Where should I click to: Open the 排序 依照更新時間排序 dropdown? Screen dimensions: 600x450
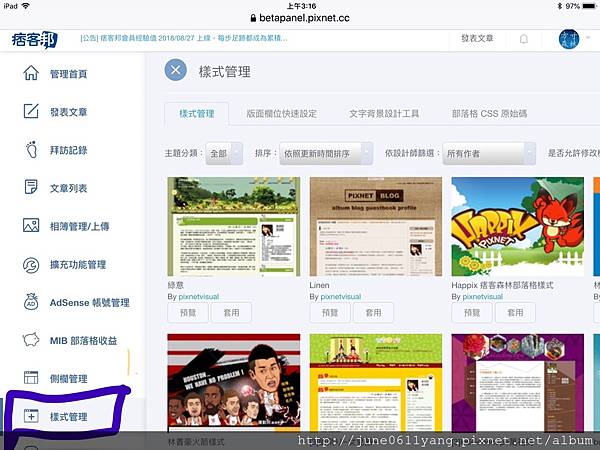pyautogui.click(x=326, y=153)
